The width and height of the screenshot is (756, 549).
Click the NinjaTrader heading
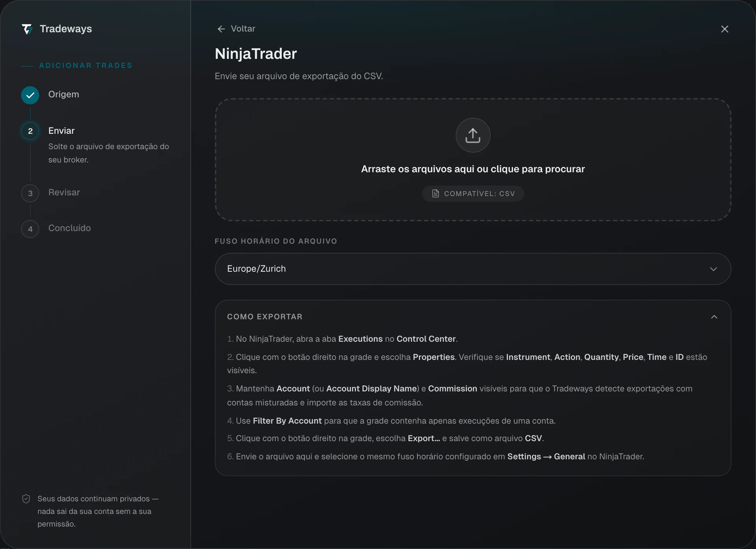(256, 54)
